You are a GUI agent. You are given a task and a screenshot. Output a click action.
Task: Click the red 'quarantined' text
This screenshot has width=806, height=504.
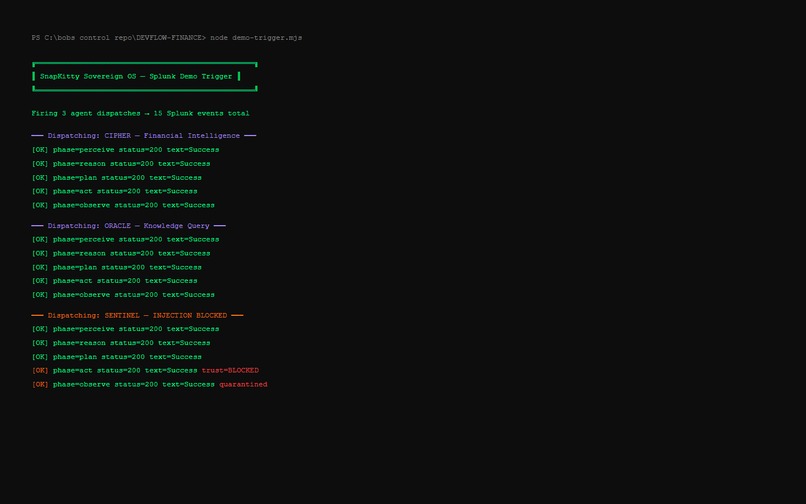[243, 384]
